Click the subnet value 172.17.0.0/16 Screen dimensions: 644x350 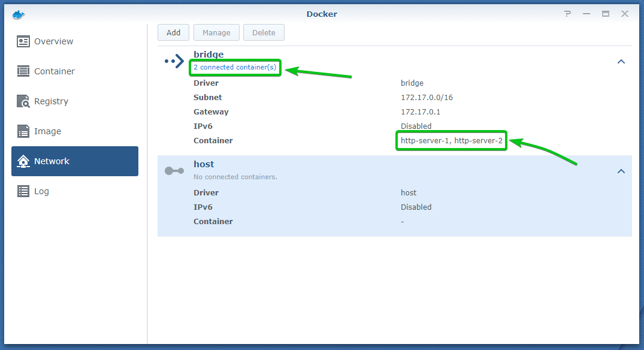click(x=427, y=97)
